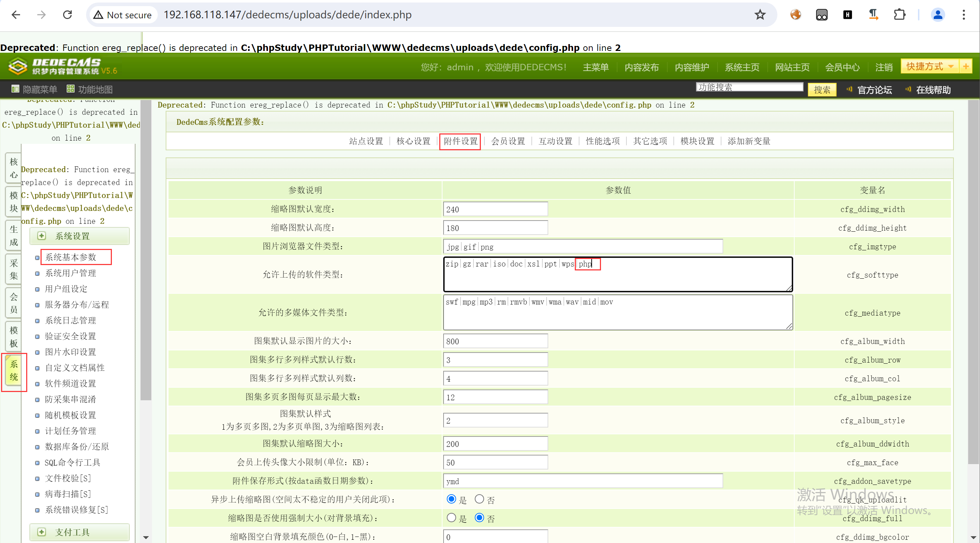Image resolution: width=980 pixels, height=543 pixels.
Task: Open the Chrome three-dot menu
Action: 964,15
